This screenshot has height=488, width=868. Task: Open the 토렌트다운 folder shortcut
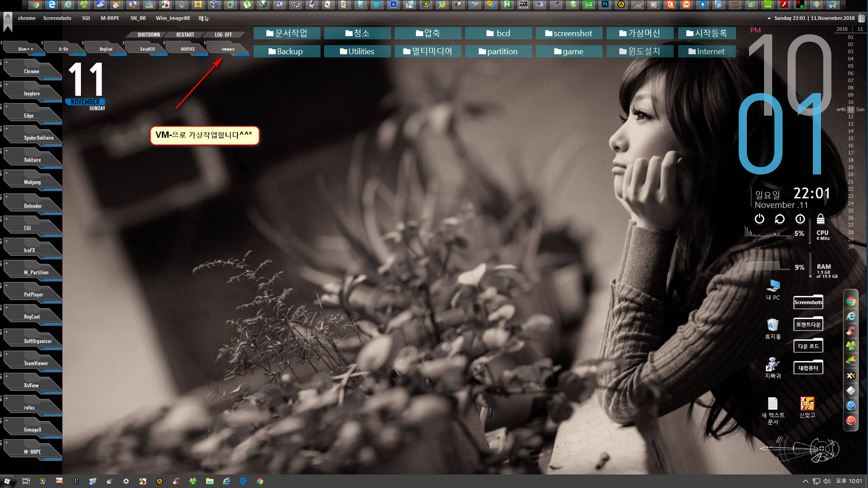coord(808,324)
